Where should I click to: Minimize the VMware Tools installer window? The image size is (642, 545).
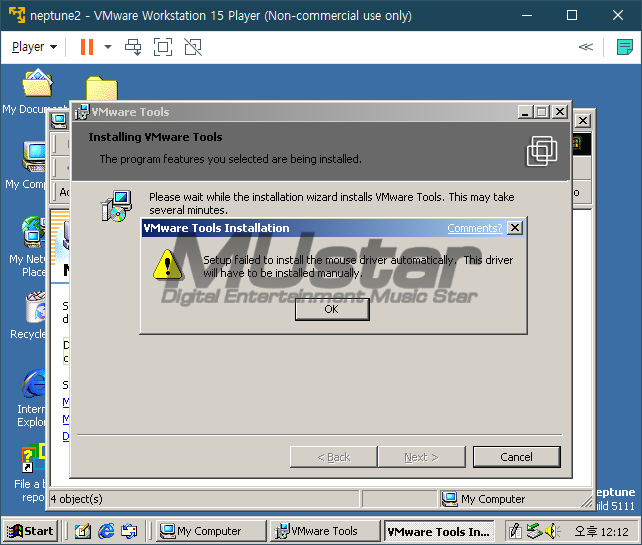coord(525,112)
